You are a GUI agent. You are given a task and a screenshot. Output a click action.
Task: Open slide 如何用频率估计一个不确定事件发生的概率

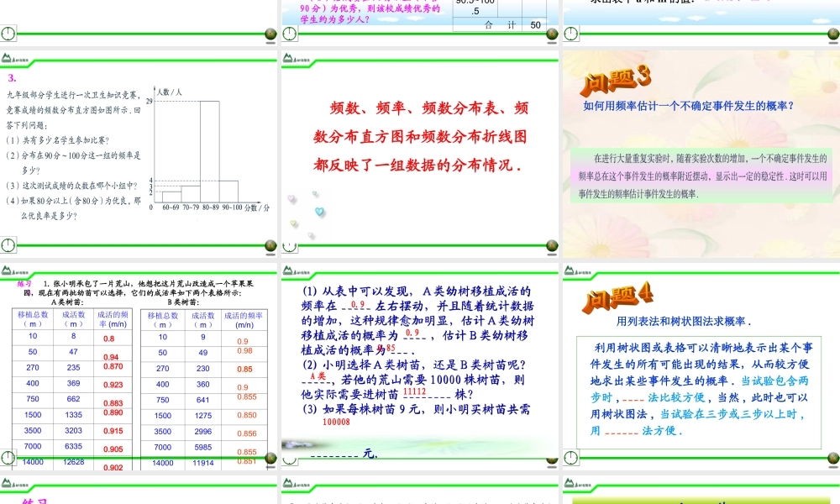[x=701, y=154]
